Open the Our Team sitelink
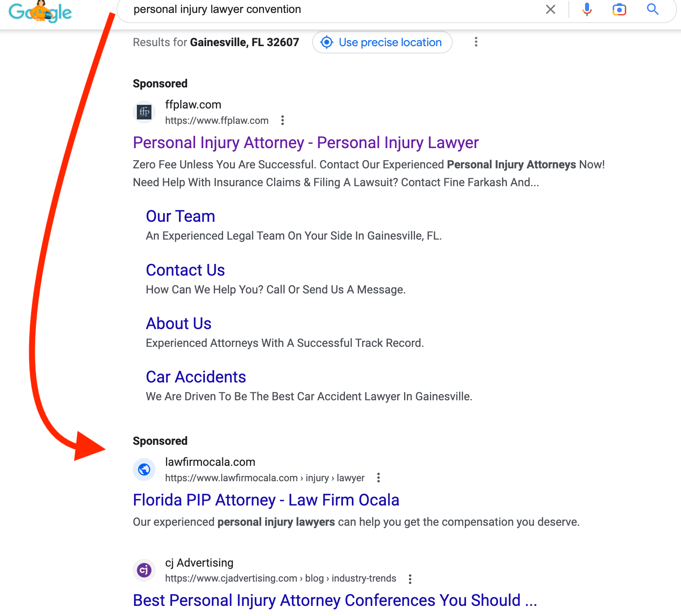This screenshot has height=616, width=681. [x=180, y=216]
